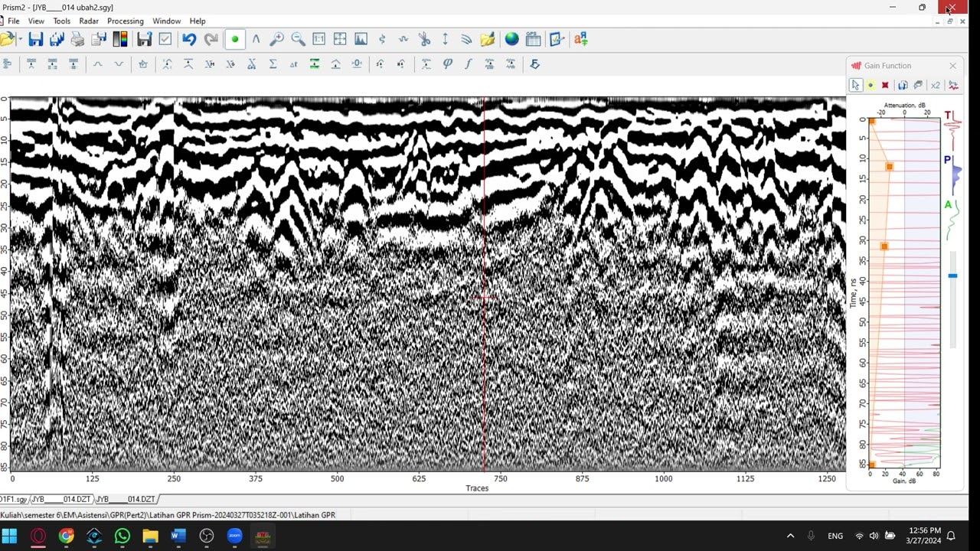This screenshot has height=551, width=980.
Task: Open the File menu
Action: (x=14, y=21)
